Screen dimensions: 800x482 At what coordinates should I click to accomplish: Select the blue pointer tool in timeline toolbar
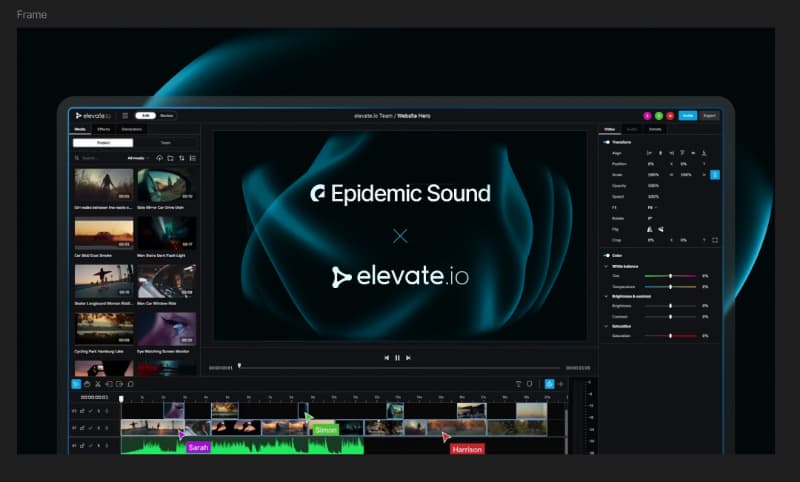pyautogui.click(x=76, y=384)
